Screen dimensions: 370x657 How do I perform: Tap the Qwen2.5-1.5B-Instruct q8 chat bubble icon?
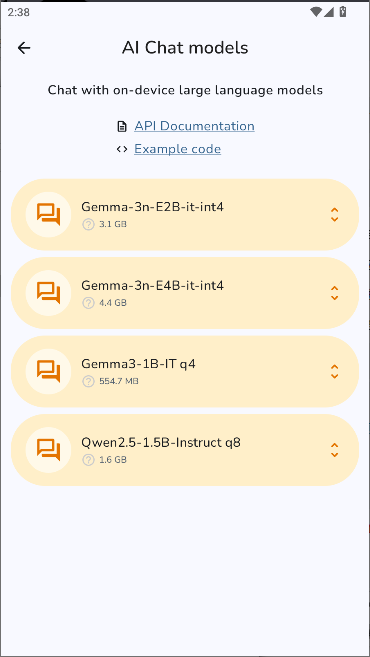(49, 450)
